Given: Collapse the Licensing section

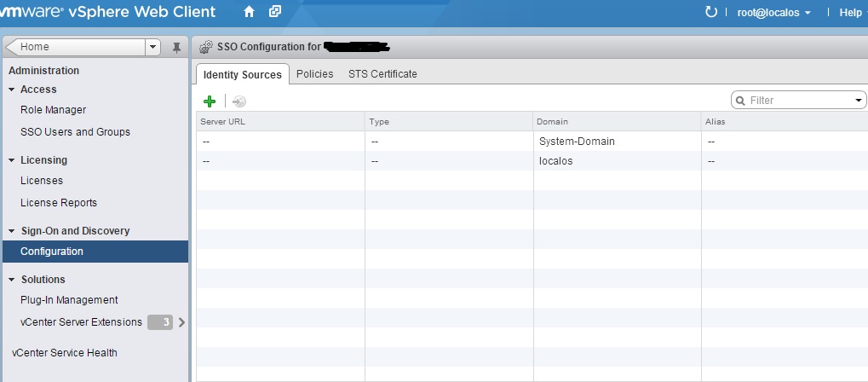Looking at the screenshot, I should [x=12, y=160].
